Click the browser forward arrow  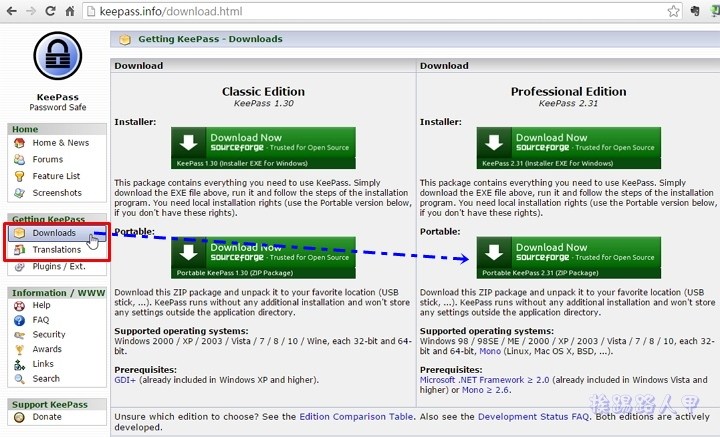(31, 11)
